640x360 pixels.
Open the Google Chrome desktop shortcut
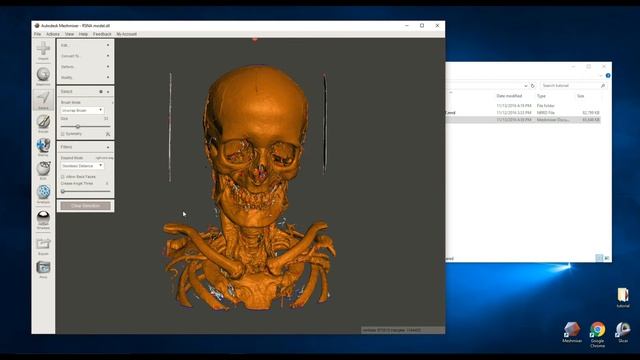pos(597,334)
